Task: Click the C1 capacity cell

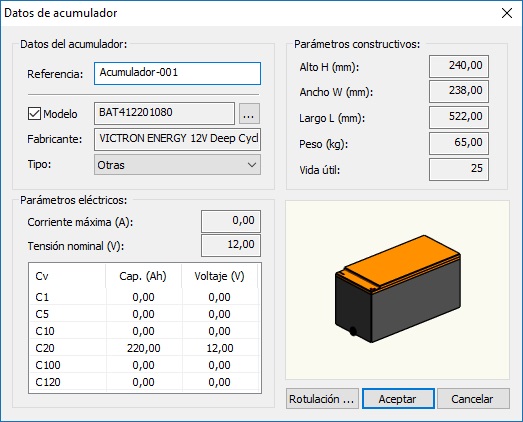Action: pos(144,297)
